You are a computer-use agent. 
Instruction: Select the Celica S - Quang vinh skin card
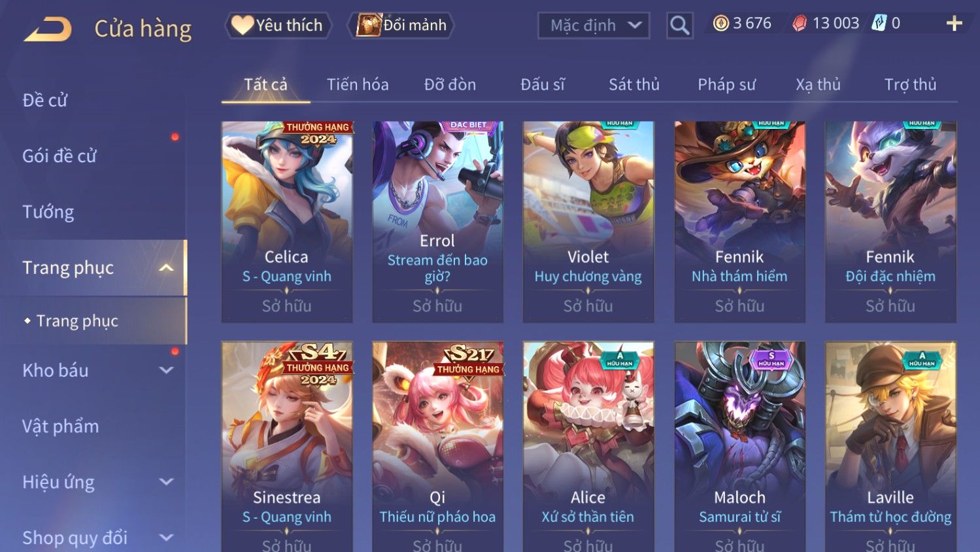click(x=287, y=222)
